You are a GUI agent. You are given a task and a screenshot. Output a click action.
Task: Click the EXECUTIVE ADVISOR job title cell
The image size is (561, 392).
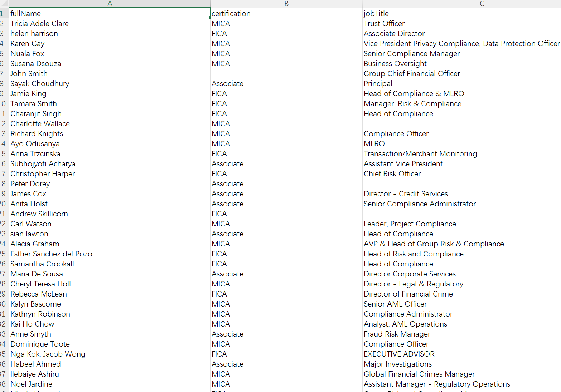click(x=462, y=354)
